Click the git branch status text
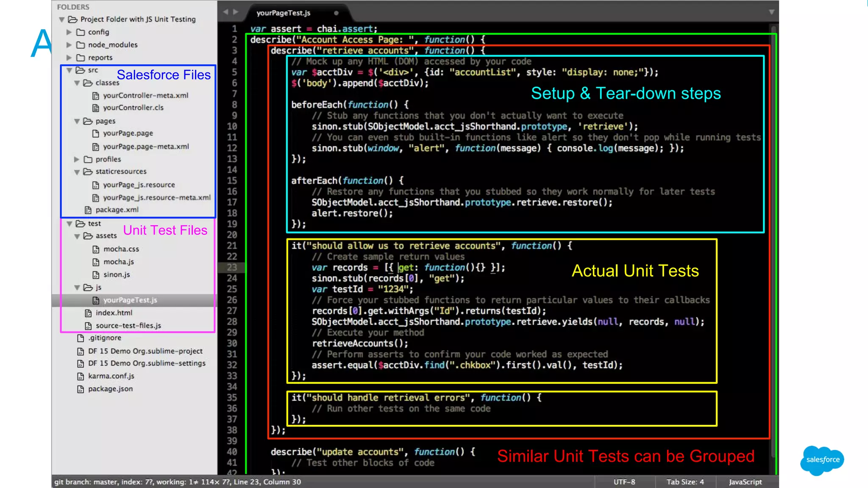The width and height of the screenshot is (868, 488). (x=178, y=482)
